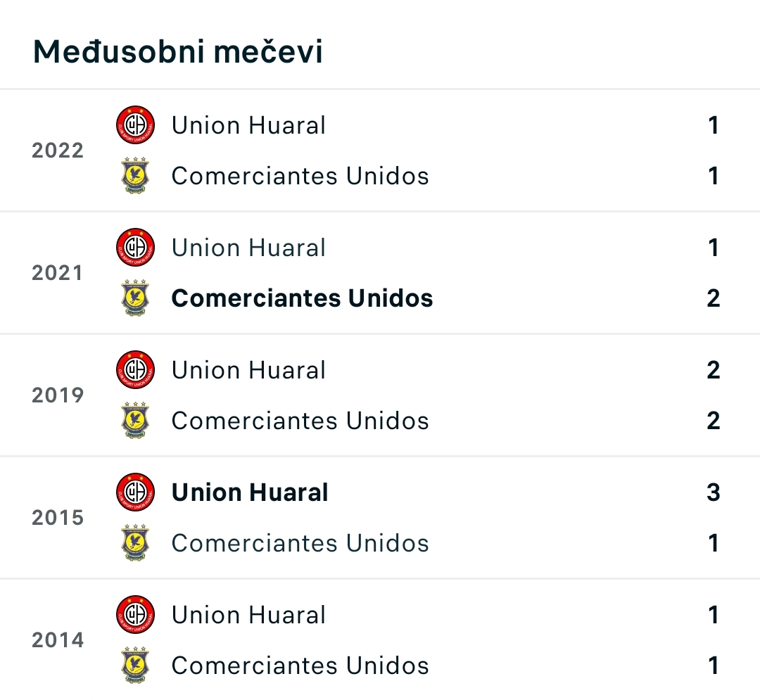Screen dimensions: 760x700
Task: Click Union Huaral crest in 2015 match
Action: pyautogui.click(x=135, y=492)
